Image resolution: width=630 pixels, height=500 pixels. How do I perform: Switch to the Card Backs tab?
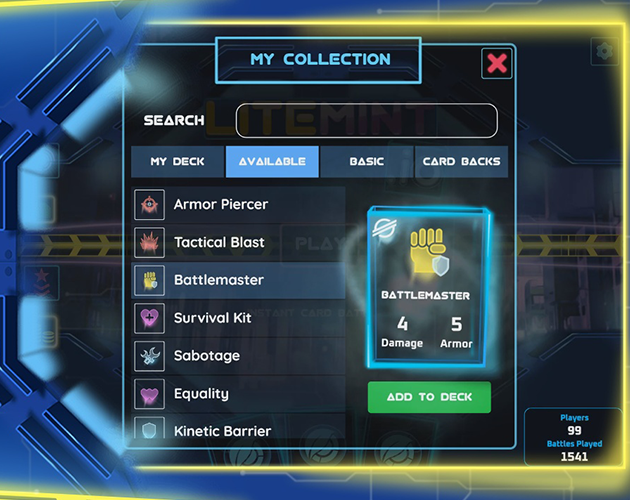pyautogui.click(x=462, y=162)
